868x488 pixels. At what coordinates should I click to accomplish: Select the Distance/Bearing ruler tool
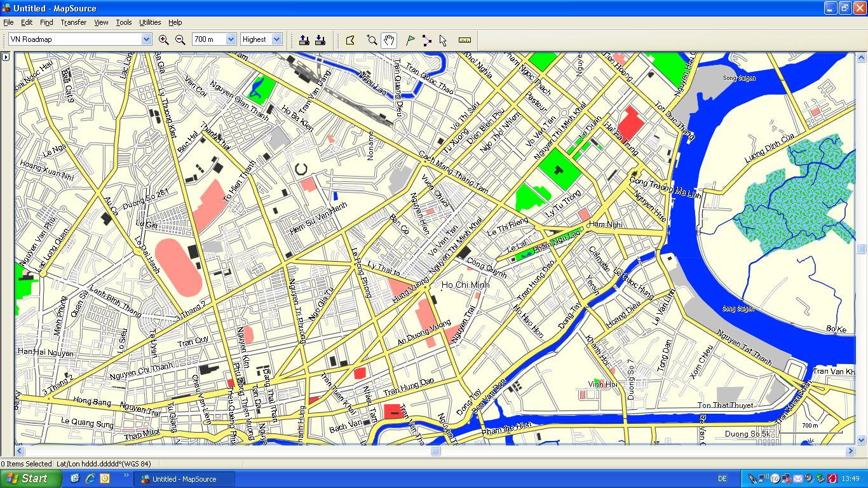click(x=465, y=40)
